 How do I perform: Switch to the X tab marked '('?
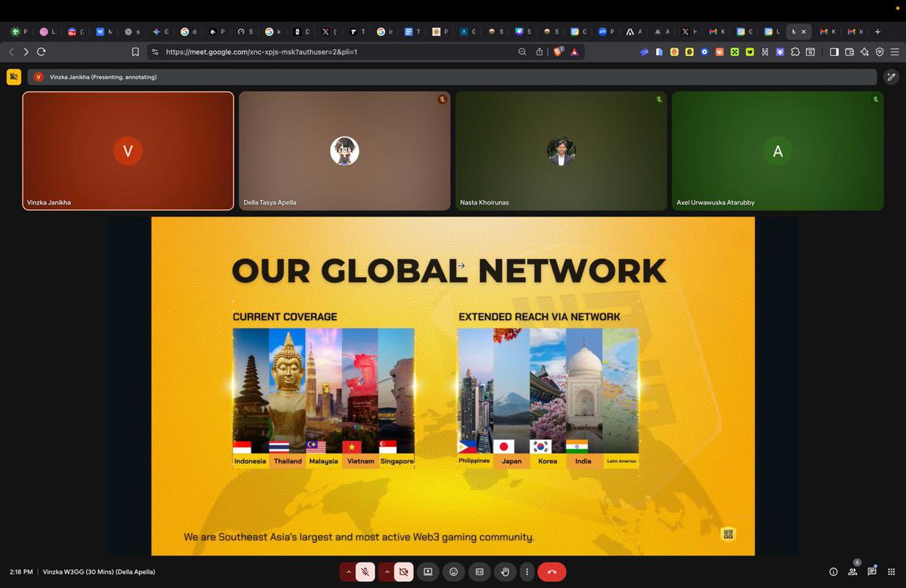[x=329, y=32]
